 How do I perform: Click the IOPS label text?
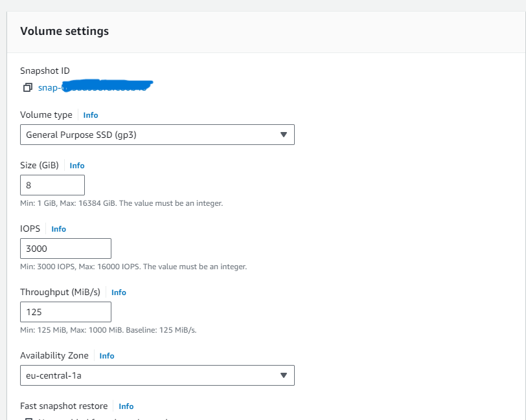[30, 228]
